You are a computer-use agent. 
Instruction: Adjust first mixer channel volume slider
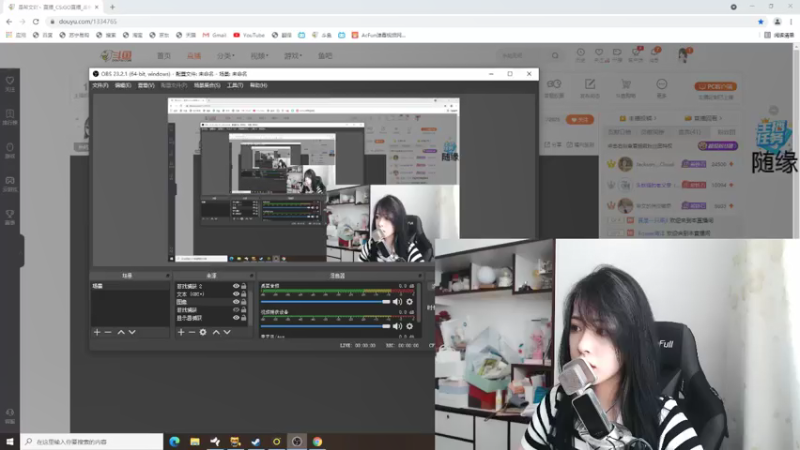tap(325, 302)
